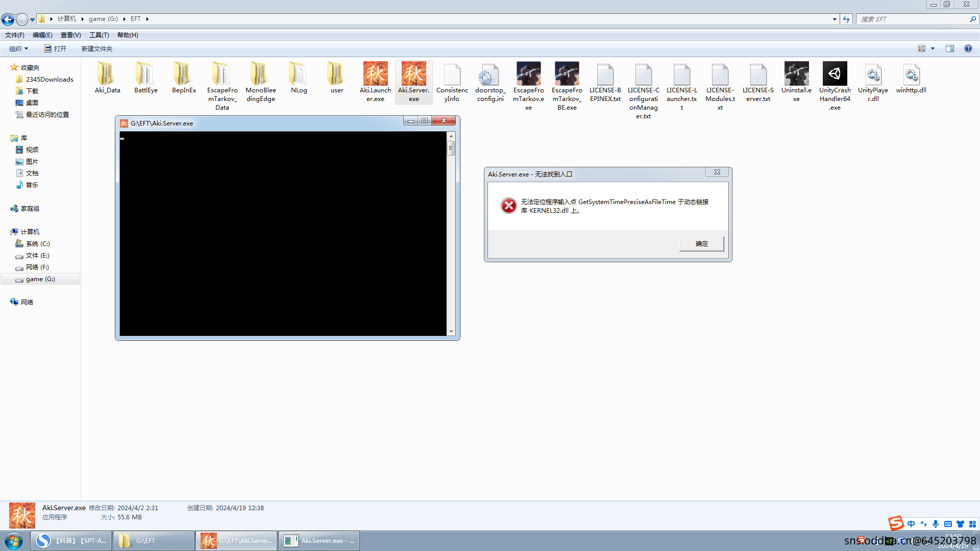Toggle the preview pane button
The height and width of the screenshot is (551, 980).
tap(950, 48)
